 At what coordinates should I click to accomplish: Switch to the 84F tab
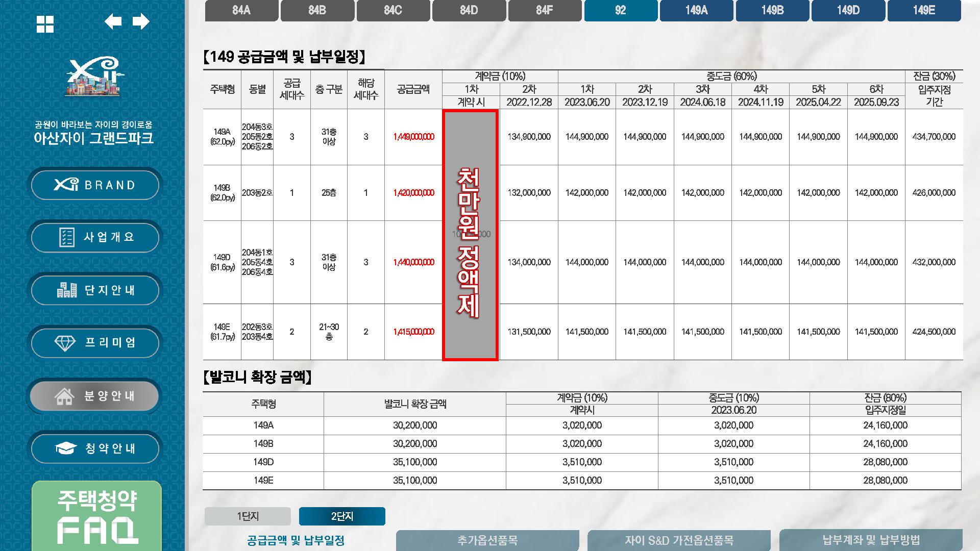pos(545,10)
